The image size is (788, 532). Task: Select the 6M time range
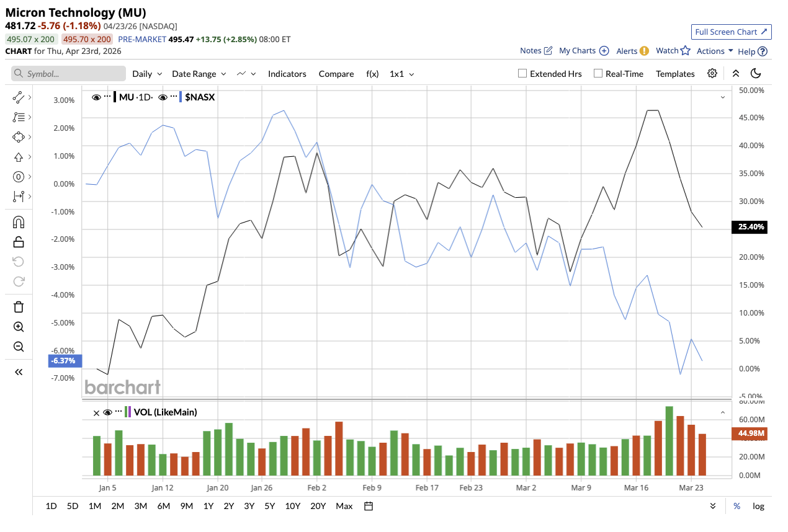pos(163,506)
